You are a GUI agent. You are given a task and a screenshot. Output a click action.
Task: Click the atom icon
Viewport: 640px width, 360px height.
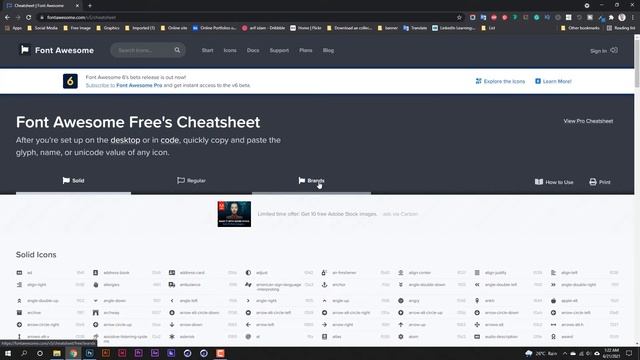click(401, 337)
